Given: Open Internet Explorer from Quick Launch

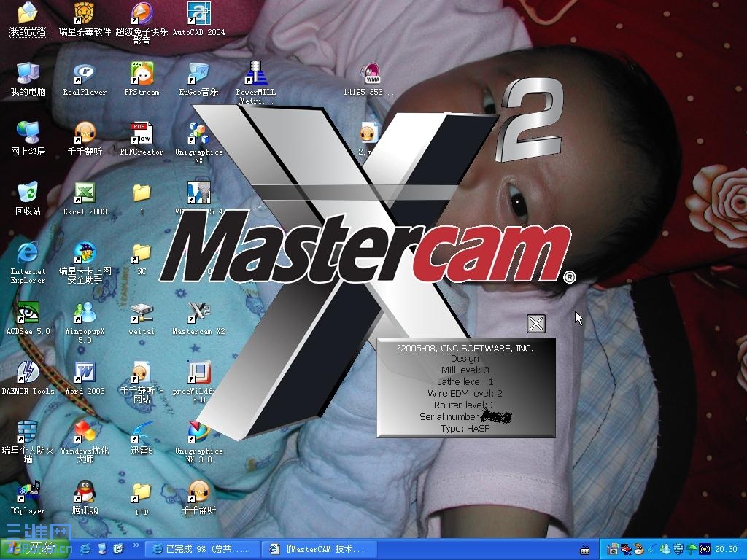Looking at the screenshot, I should pyautogui.click(x=85, y=549).
